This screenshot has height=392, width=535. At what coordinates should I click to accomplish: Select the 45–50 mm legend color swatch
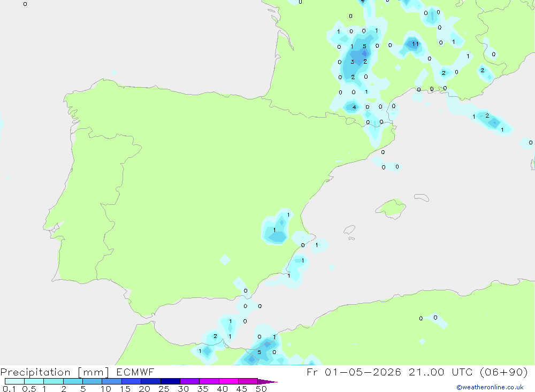(248, 381)
